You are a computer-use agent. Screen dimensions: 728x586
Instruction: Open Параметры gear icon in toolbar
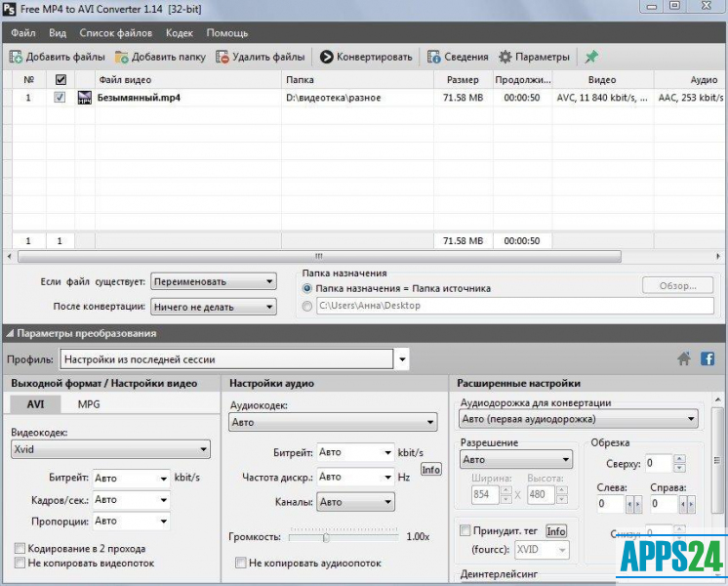(506, 57)
